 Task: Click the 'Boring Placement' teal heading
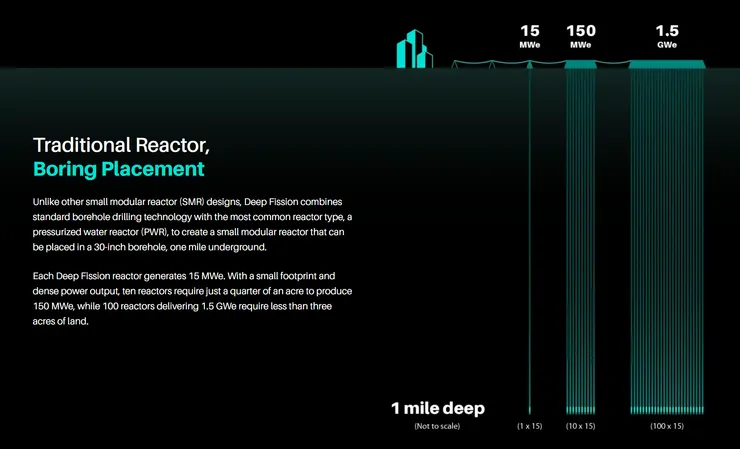tap(119, 169)
